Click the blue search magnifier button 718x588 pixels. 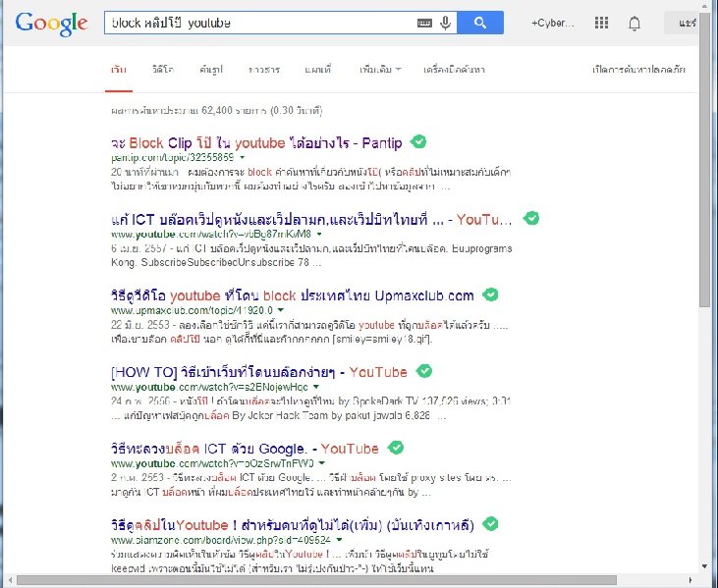pos(480,23)
